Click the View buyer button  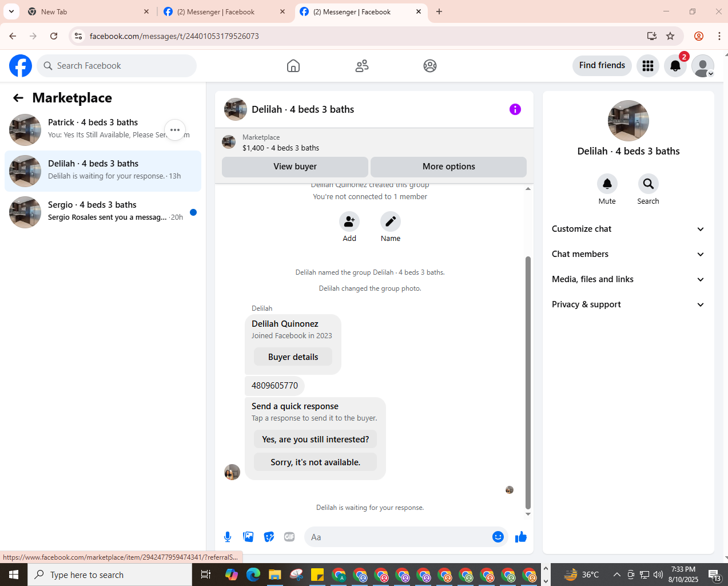coord(295,167)
